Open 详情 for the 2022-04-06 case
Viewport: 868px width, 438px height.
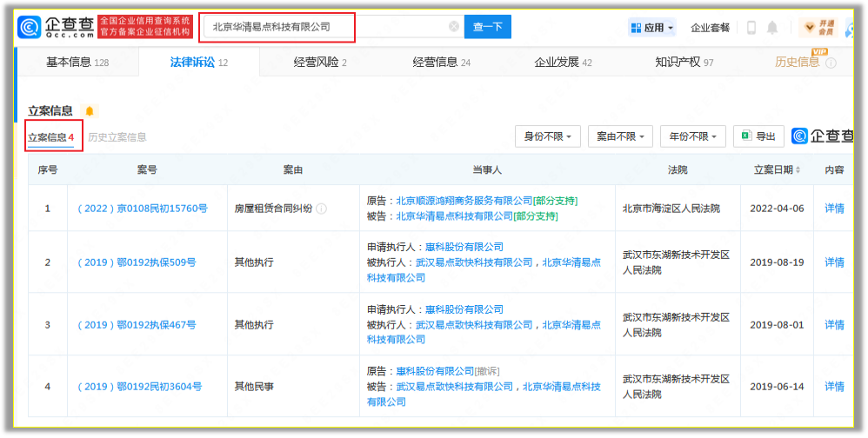pos(834,209)
